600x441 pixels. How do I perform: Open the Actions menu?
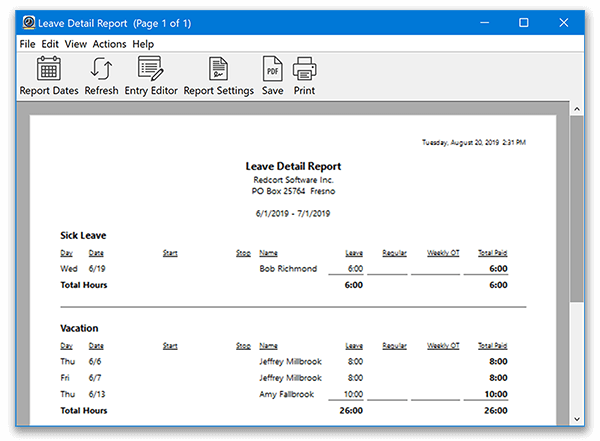109,44
